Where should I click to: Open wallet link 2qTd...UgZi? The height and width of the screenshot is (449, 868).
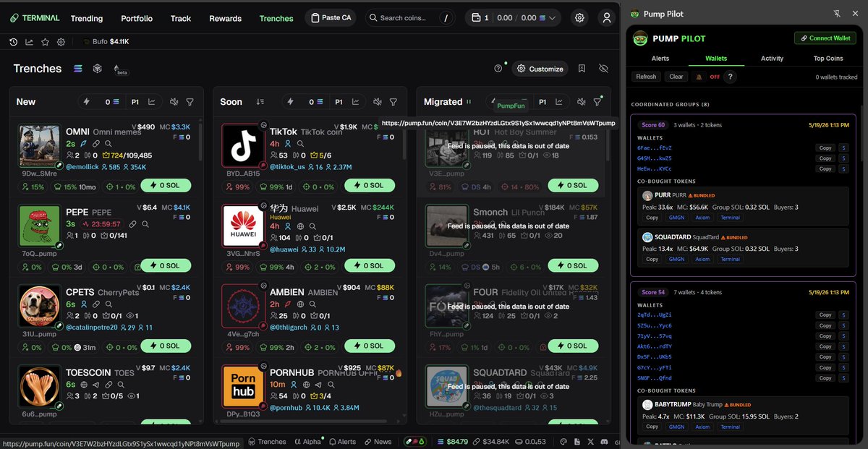[655, 315]
